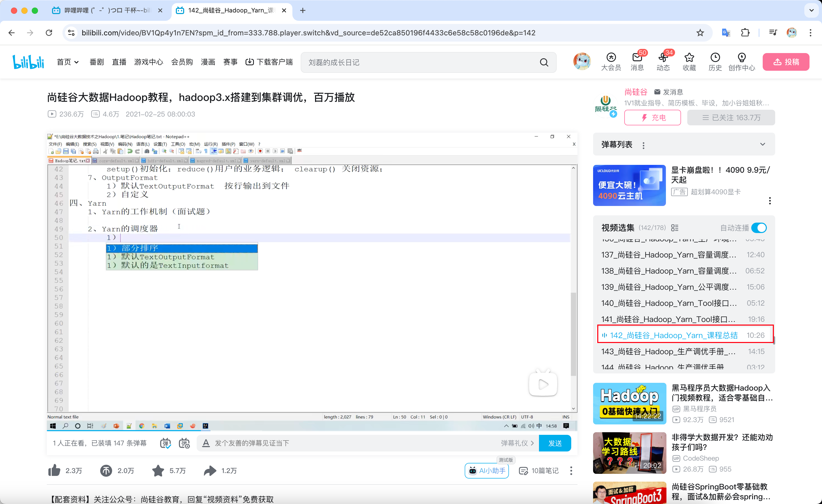Expand the 弹幕列表 chevron

pos(763,144)
